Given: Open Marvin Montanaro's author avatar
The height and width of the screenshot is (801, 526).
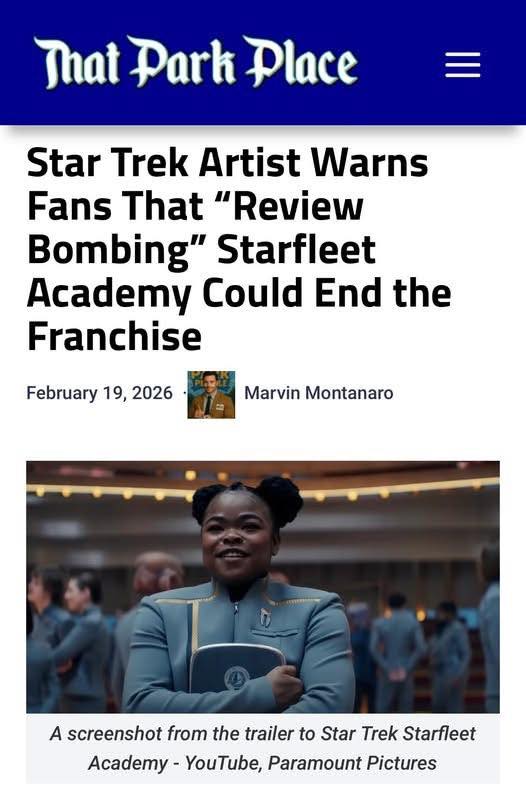Looking at the screenshot, I should [x=211, y=394].
